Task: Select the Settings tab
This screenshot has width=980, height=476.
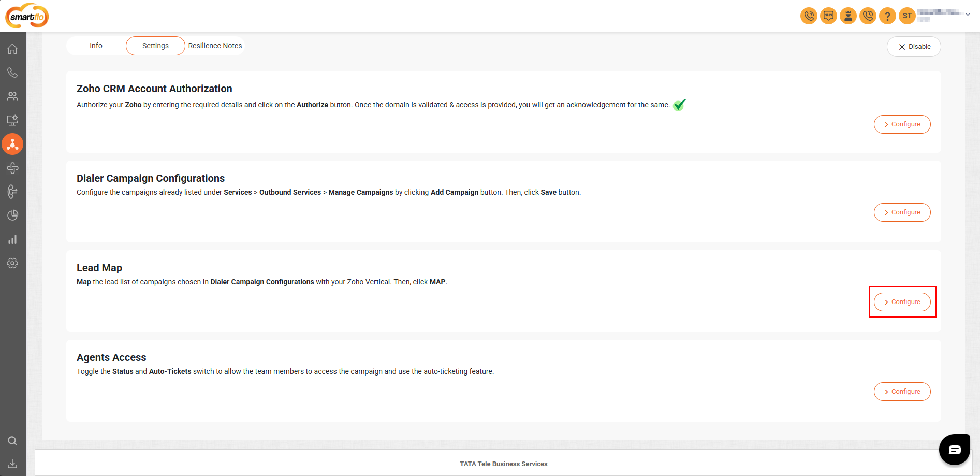Action: pos(155,46)
